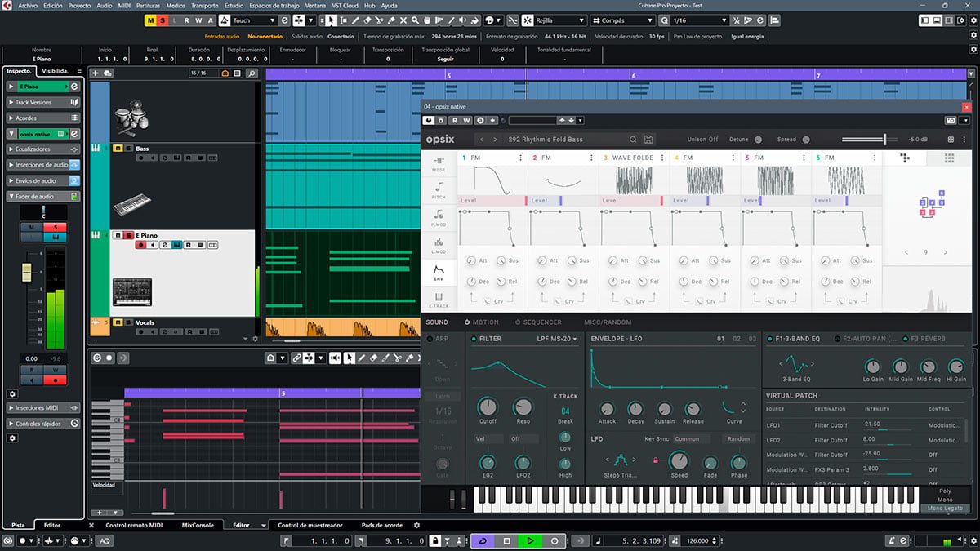980x551 pixels.
Task: Open the opsix K.TRACK page icon
Action: pos(439,300)
